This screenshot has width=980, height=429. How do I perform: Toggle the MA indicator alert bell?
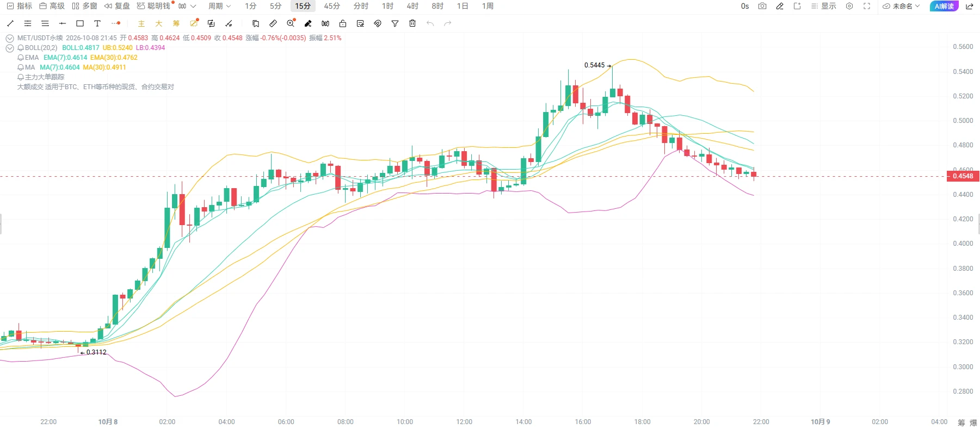tap(21, 67)
